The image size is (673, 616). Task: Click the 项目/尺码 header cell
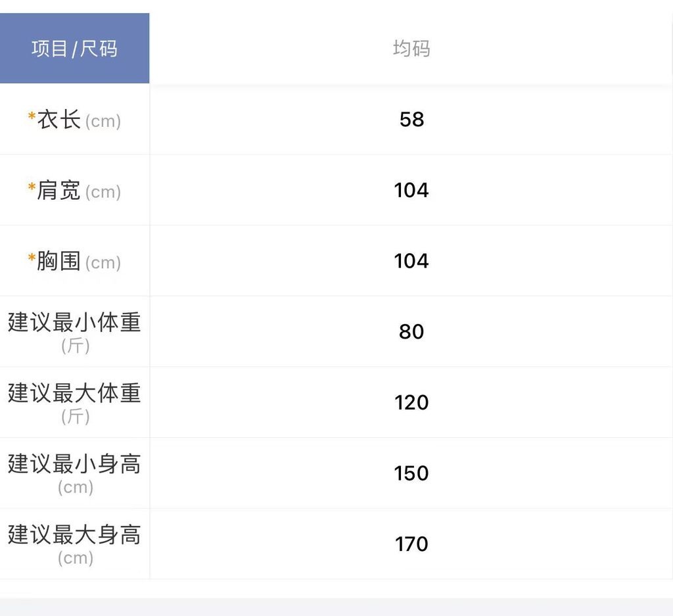[74, 49]
